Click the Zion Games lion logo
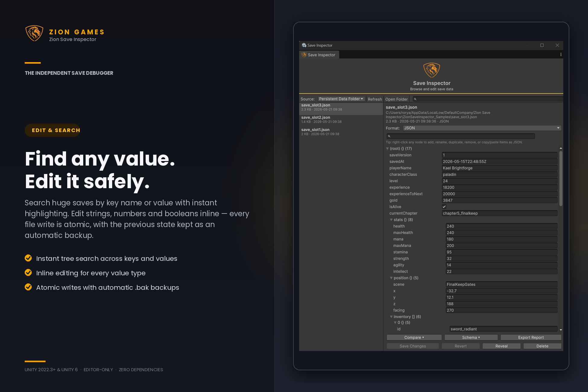Screen dimensions: 588x392 [x=34, y=33]
